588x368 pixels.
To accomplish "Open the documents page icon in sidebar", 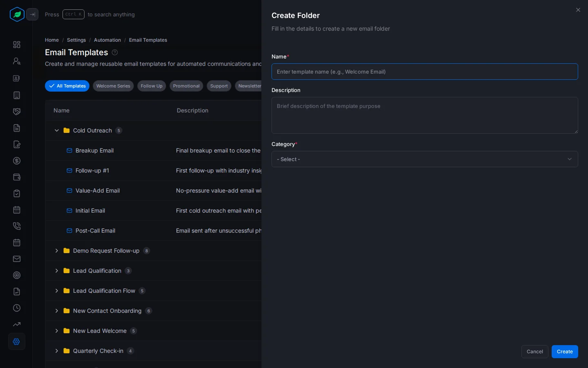I will click(x=17, y=128).
